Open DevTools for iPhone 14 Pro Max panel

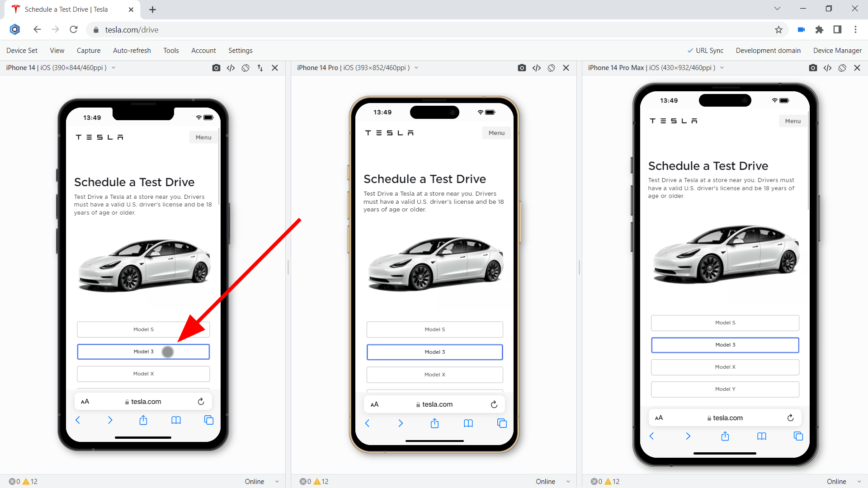coord(827,68)
